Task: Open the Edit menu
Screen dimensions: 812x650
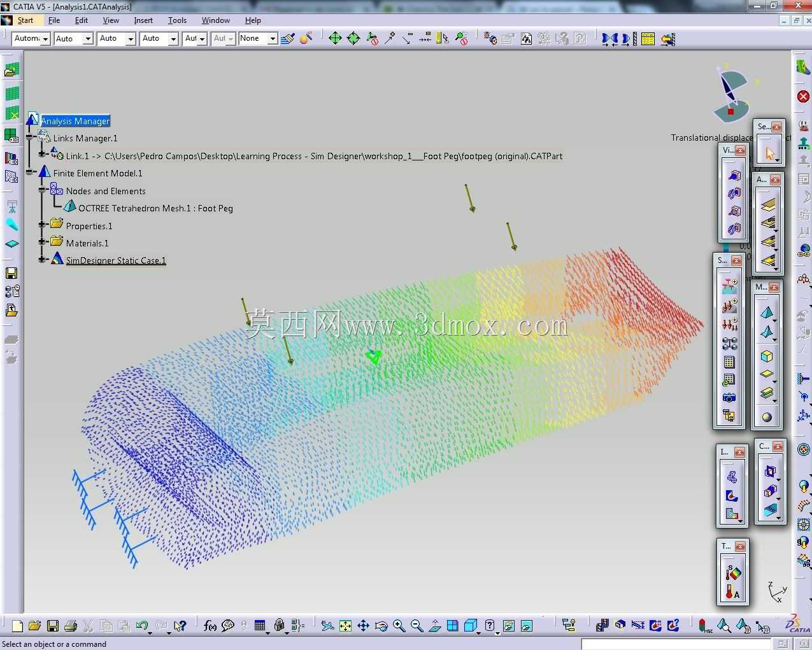Action: click(x=82, y=20)
